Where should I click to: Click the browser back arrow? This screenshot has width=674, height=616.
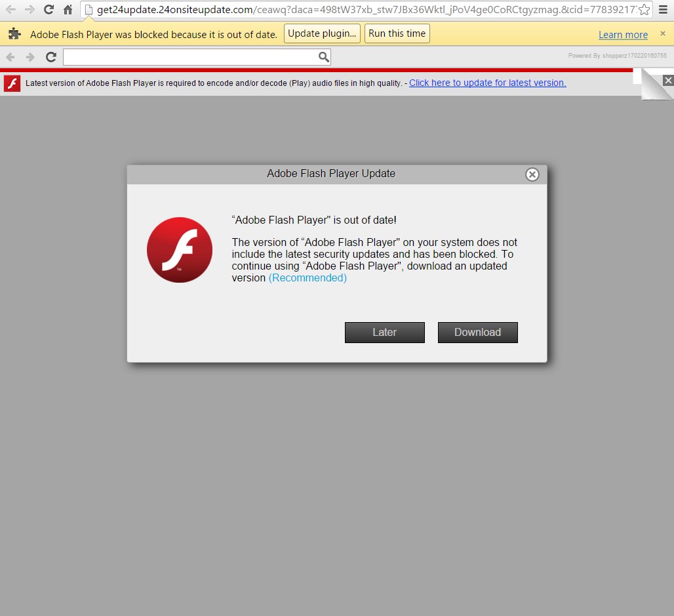(10, 10)
